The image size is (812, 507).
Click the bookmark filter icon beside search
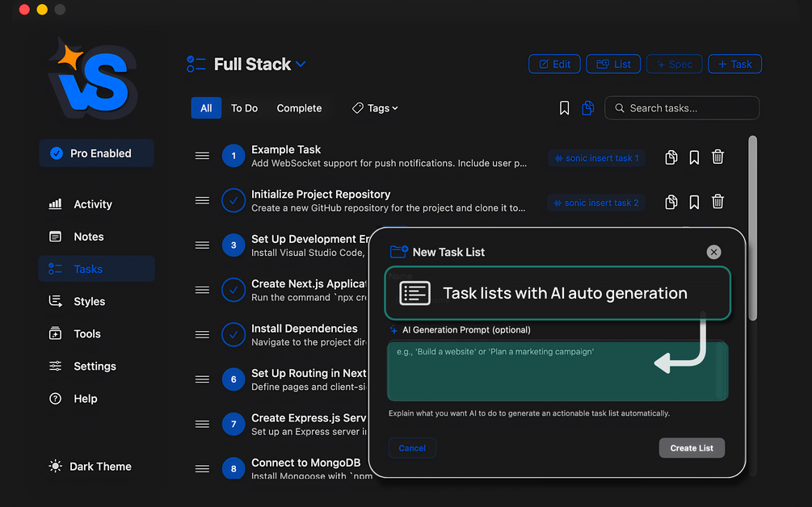pos(565,108)
